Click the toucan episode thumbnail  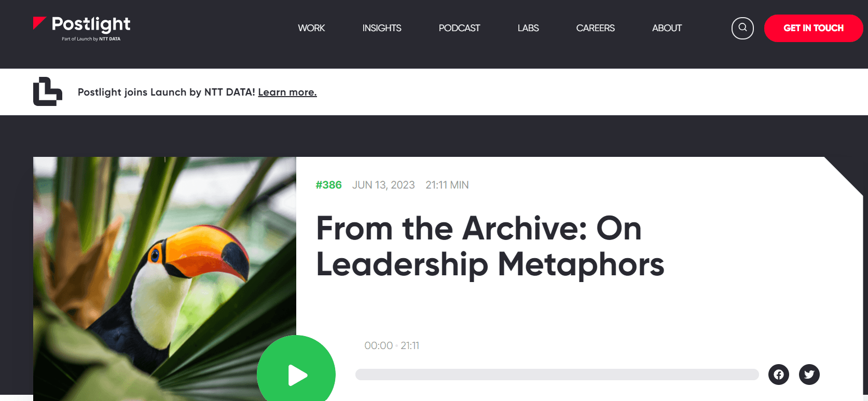(164, 279)
